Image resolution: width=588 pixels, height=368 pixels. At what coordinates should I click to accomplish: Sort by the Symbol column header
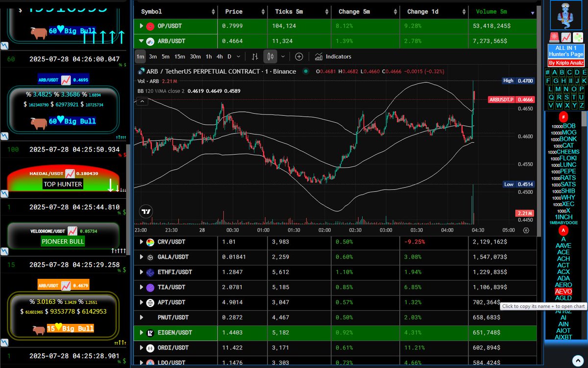tap(175, 11)
